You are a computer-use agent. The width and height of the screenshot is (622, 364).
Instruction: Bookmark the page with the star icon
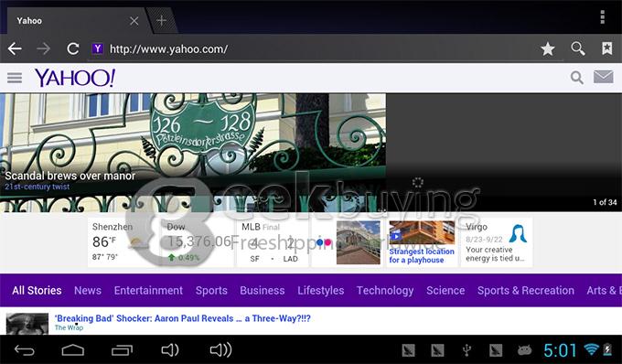(548, 48)
